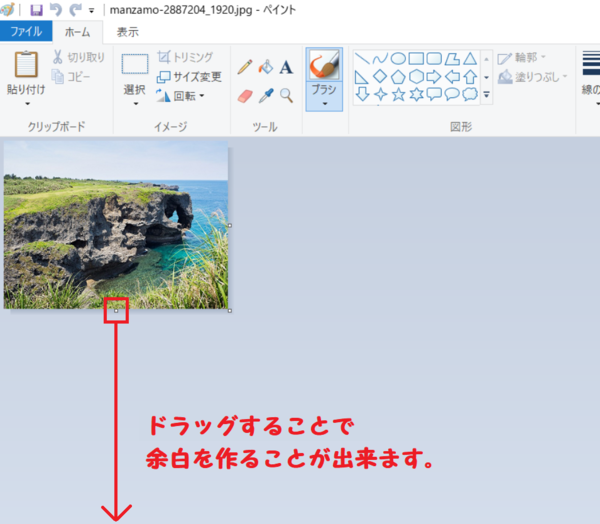Redo the last undone action
Screen dimensions: 600x524
(75, 10)
